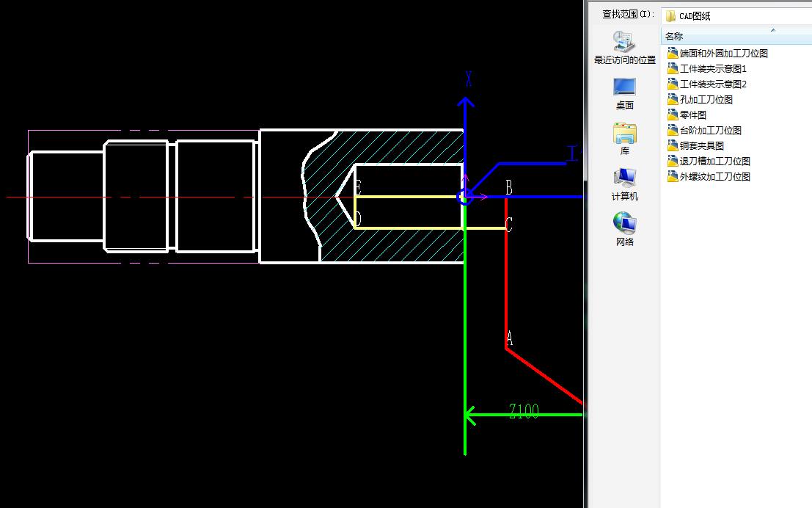Viewport: 812px width, 508px height.
Task: Click the X axis label in drawing
Action: pos(469,79)
